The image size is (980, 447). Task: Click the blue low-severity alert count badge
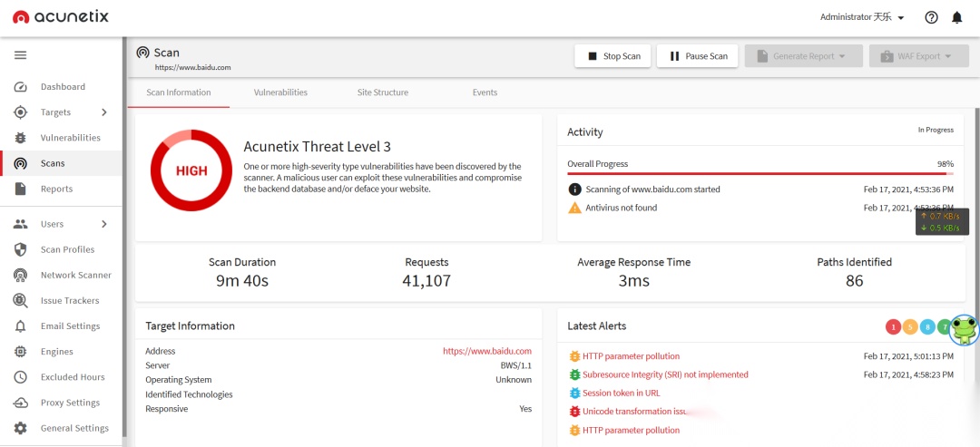click(x=927, y=326)
